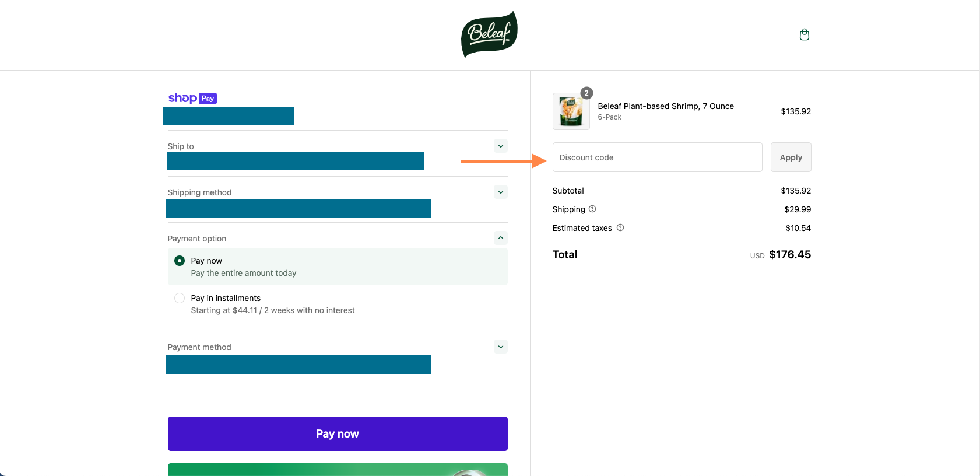This screenshot has width=980, height=476.
Task: Select Pay in installments radio option
Action: [x=180, y=298]
